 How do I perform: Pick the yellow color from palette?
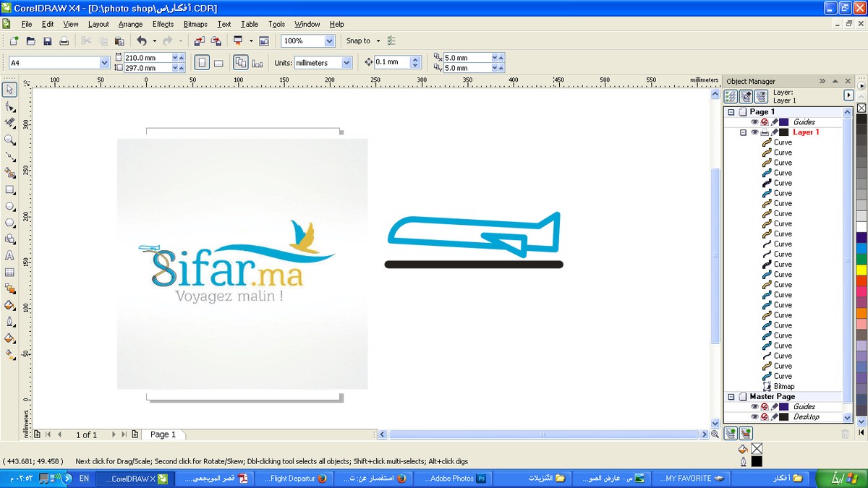(x=861, y=270)
